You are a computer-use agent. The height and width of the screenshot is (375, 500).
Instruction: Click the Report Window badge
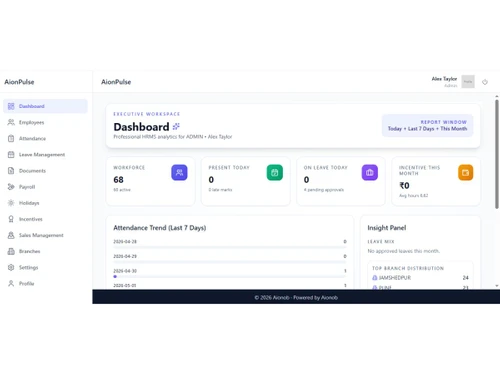427,125
